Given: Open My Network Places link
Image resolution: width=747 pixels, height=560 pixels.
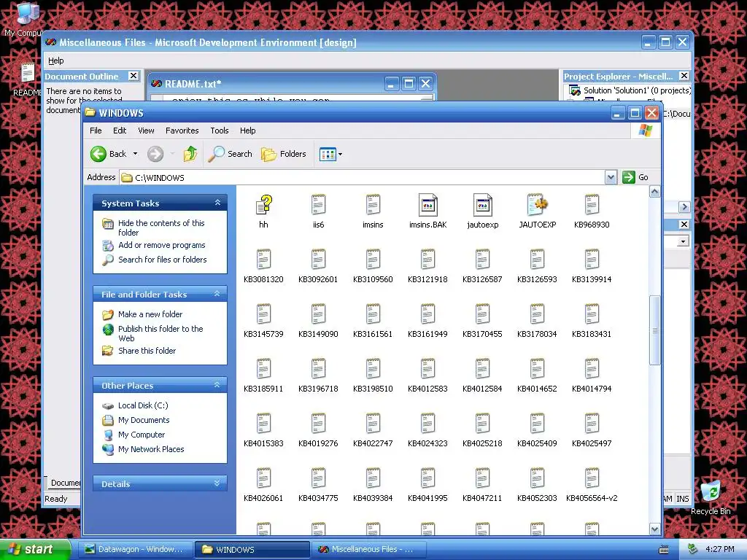Looking at the screenshot, I should (151, 449).
